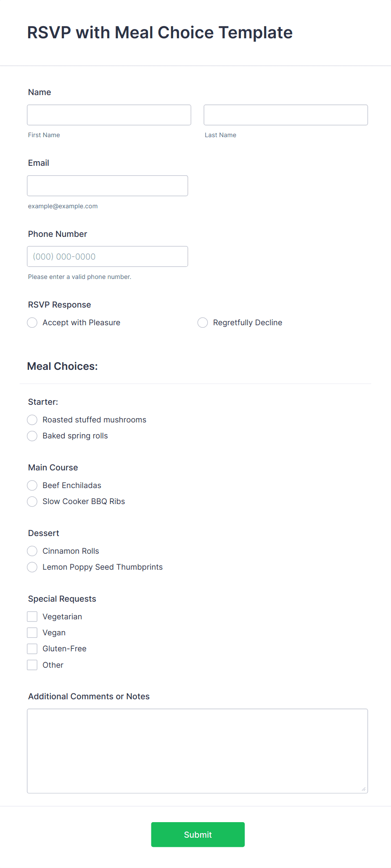The height and width of the screenshot is (868, 391).
Task: Select Beef Enchiladas for main course
Action: coord(32,485)
